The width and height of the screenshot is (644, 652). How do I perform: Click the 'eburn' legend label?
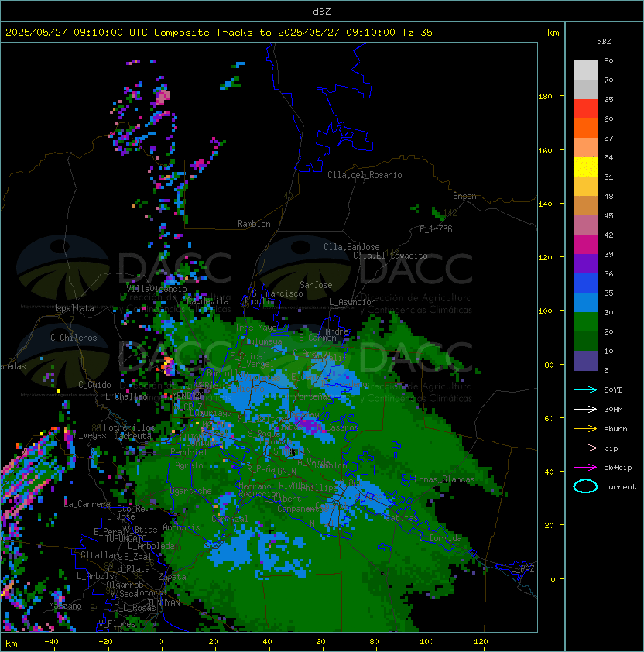pos(615,429)
